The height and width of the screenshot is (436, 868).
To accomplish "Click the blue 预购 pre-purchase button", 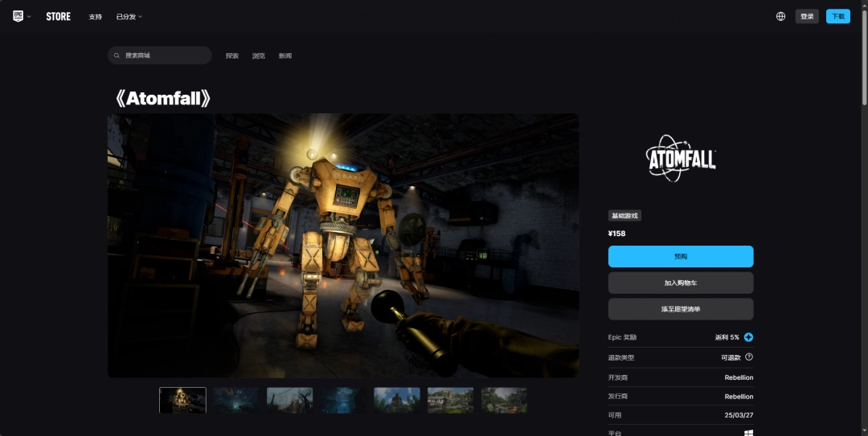I will click(x=681, y=256).
